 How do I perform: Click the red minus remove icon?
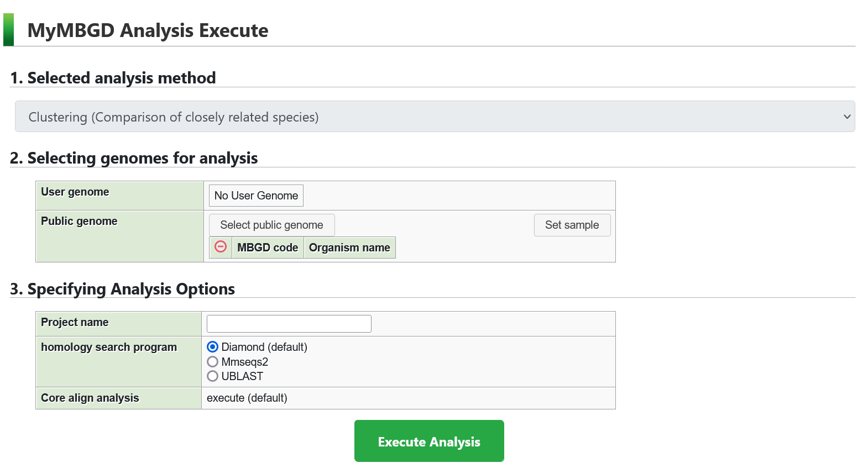[x=221, y=246]
